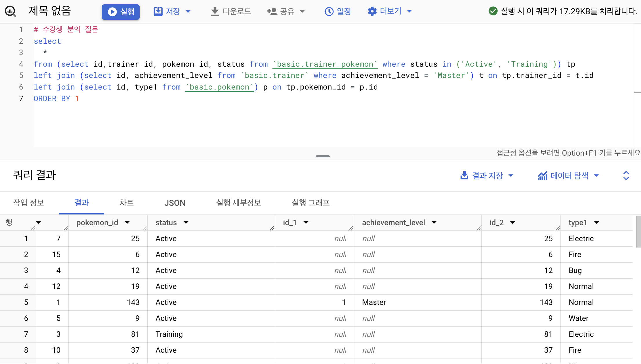This screenshot has height=364, width=641.
Task: Click the Master cell in achievement_level
Action: pos(418,302)
